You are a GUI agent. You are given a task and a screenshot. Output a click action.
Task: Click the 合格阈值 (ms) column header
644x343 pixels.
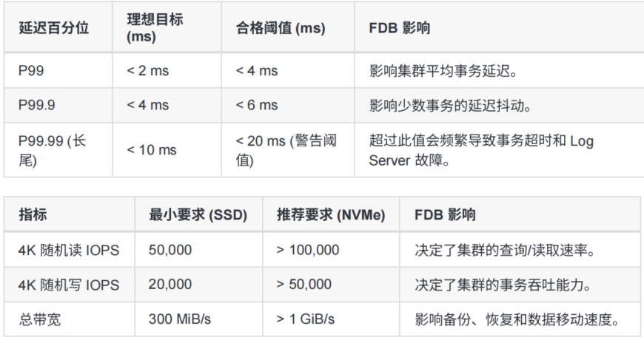tap(281, 28)
